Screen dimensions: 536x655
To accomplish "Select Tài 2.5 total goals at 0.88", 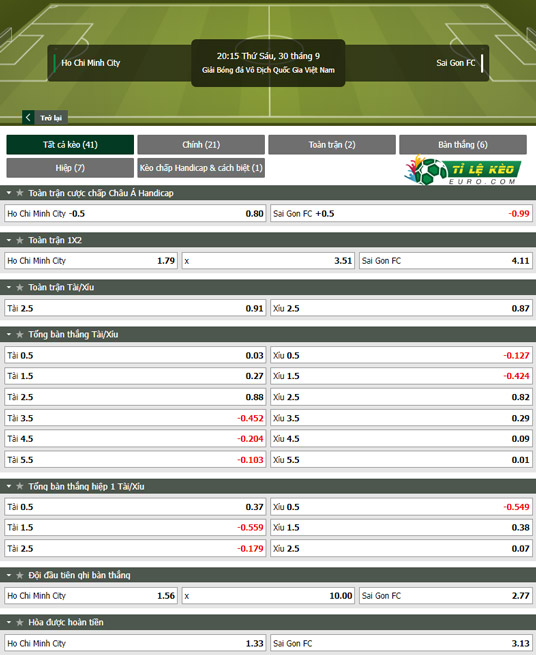I will pos(135,397).
